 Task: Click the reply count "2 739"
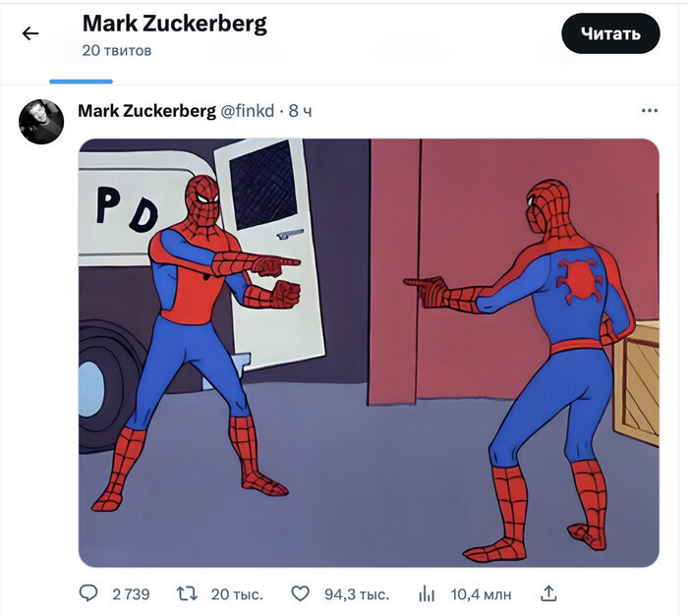point(131,594)
